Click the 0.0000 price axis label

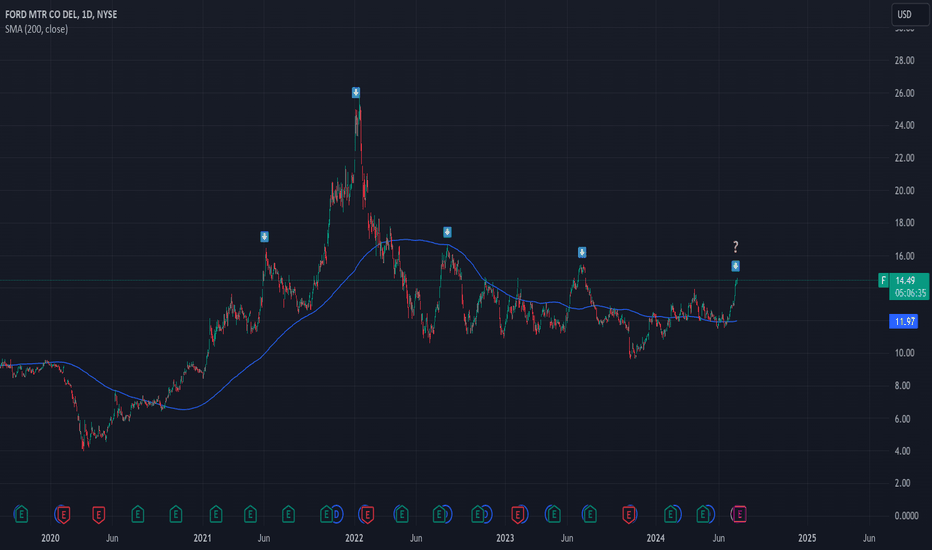[906, 516]
